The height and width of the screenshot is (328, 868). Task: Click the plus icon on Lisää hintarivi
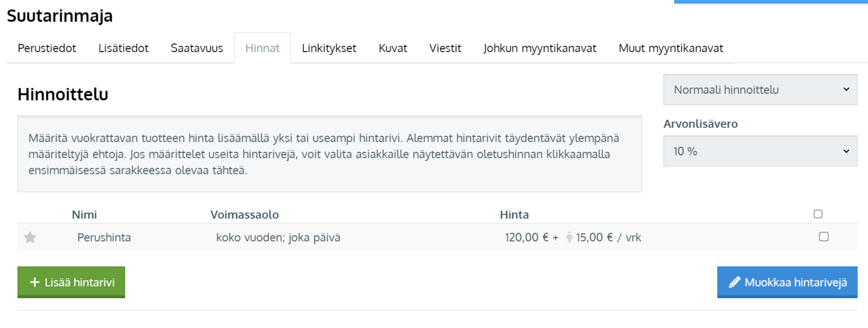pyautogui.click(x=35, y=282)
